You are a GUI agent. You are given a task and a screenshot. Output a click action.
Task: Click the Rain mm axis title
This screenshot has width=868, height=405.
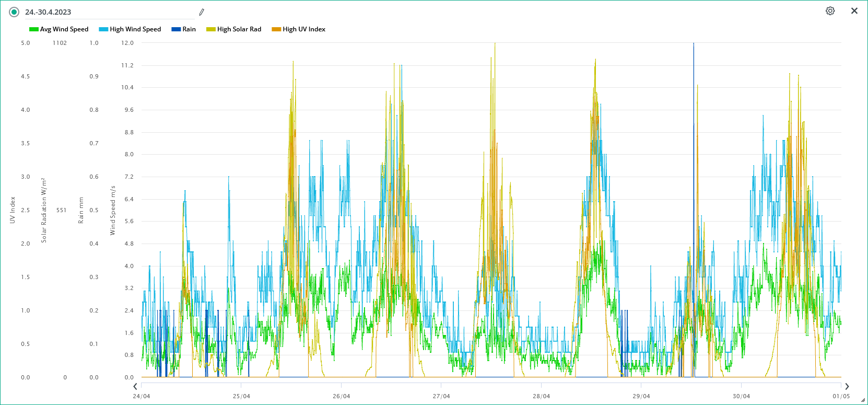(x=81, y=210)
